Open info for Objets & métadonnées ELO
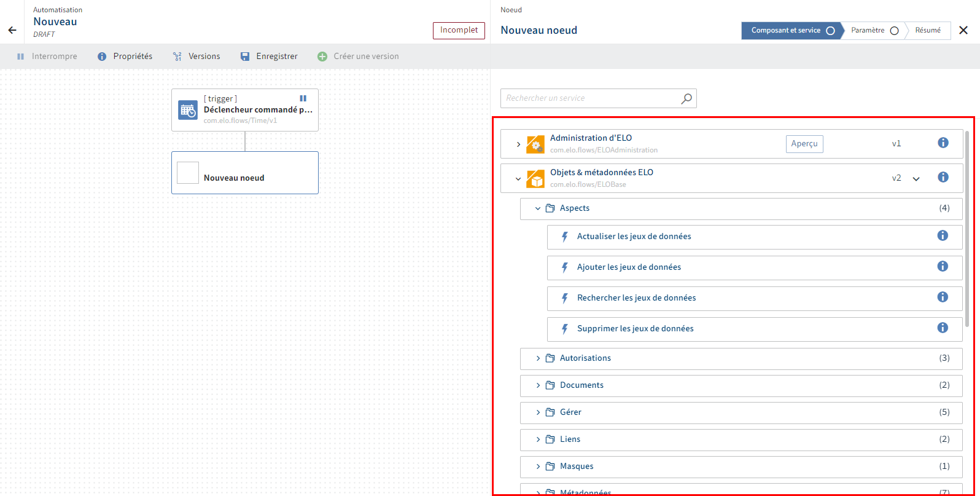 (943, 177)
